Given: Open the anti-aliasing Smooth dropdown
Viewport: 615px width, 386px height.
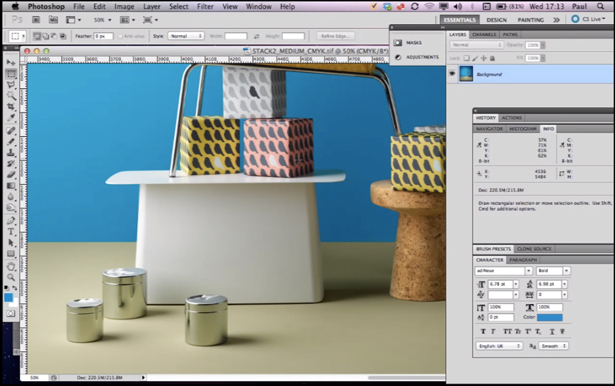Looking at the screenshot, I should click(553, 346).
